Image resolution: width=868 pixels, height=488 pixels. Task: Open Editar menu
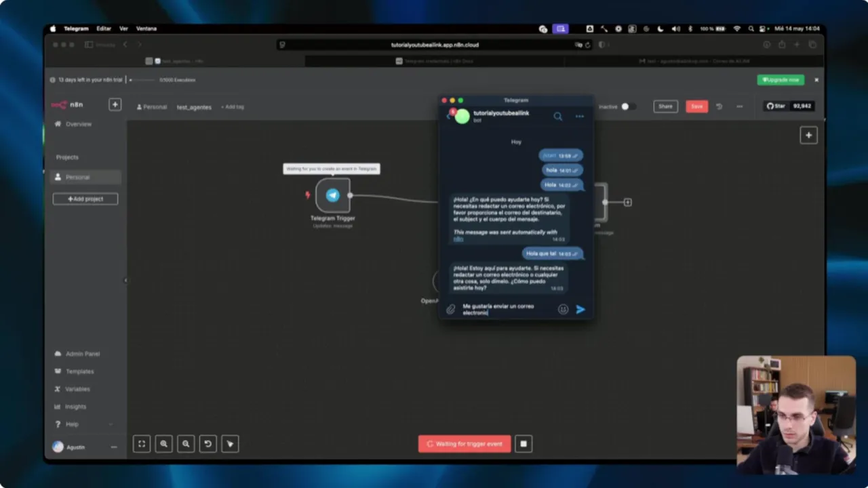(104, 28)
